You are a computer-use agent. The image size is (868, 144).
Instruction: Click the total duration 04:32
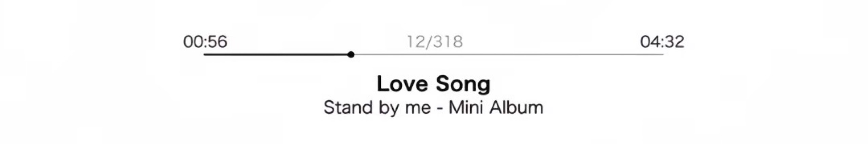pyautogui.click(x=662, y=42)
